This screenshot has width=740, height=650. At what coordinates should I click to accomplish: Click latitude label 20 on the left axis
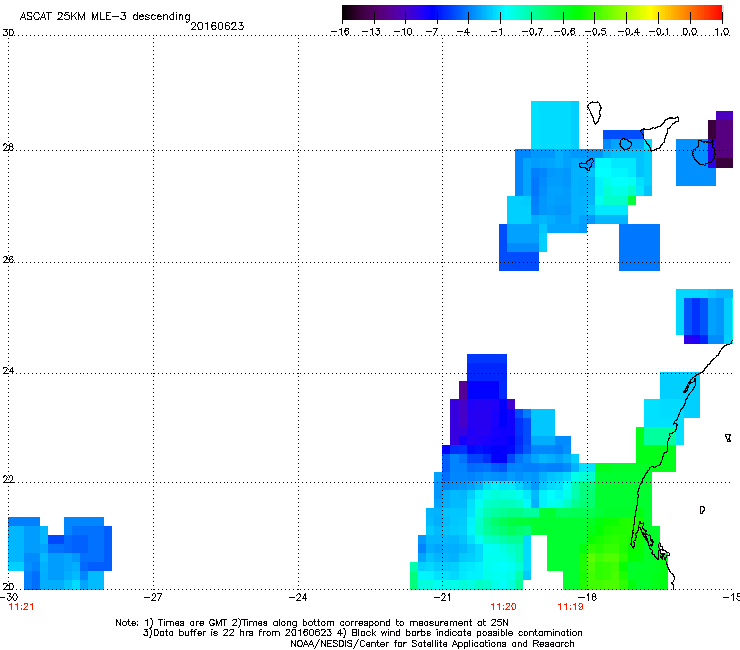click(x=8, y=587)
